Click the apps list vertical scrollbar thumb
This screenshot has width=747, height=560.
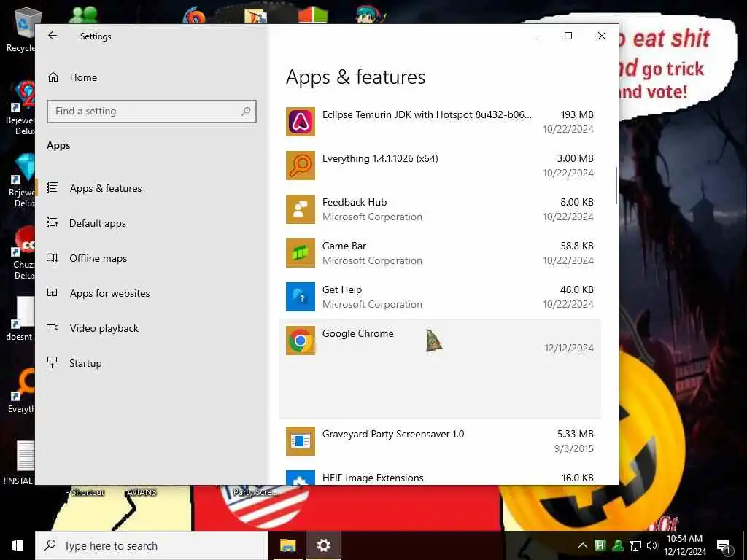[616, 186]
